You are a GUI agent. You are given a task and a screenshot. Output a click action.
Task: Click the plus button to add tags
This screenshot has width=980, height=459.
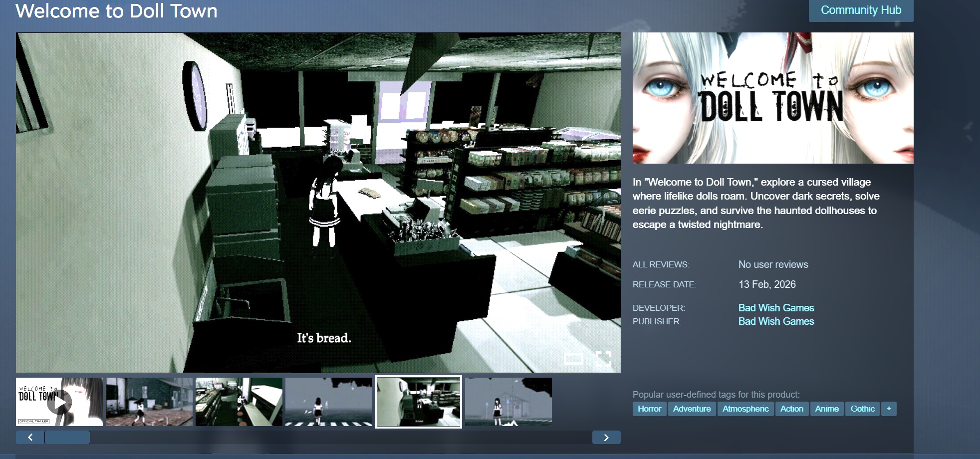889,409
